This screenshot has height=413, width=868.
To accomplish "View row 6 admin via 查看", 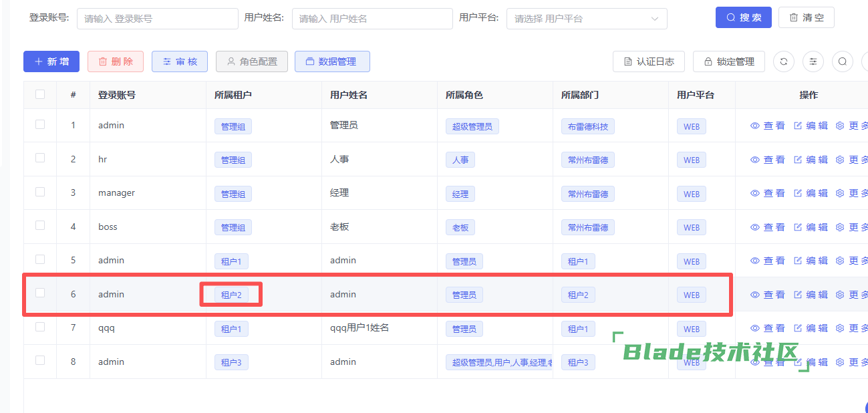I will [768, 295].
